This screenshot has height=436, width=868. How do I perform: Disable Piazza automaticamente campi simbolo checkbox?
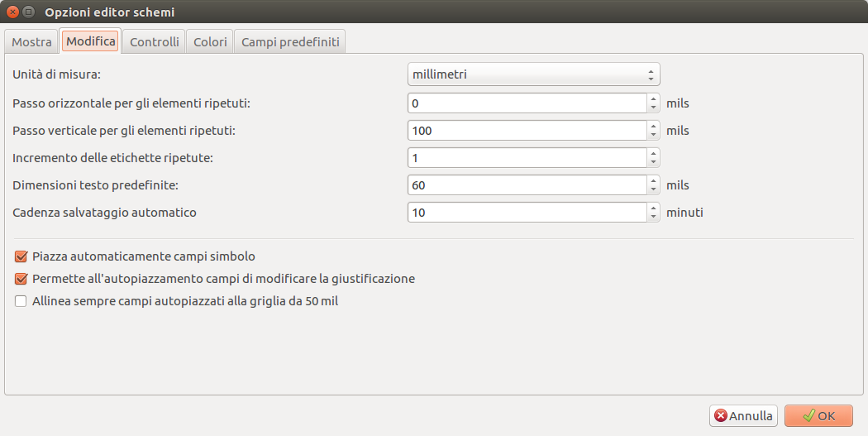pyautogui.click(x=21, y=256)
